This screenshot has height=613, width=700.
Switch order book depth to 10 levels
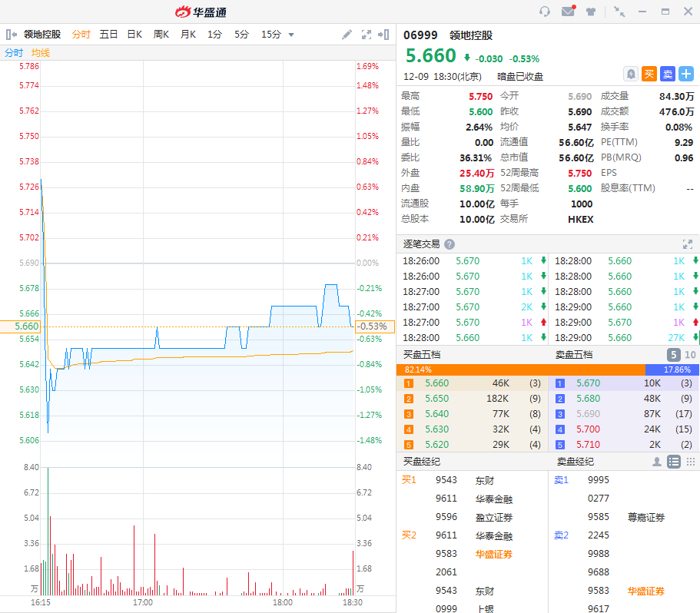pyautogui.click(x=690, y=355)
